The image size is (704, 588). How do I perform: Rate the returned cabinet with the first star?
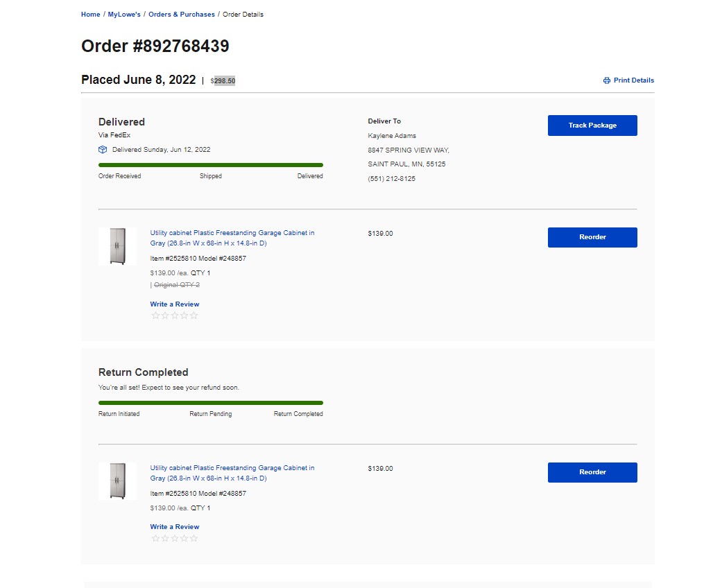coord(155,538)
